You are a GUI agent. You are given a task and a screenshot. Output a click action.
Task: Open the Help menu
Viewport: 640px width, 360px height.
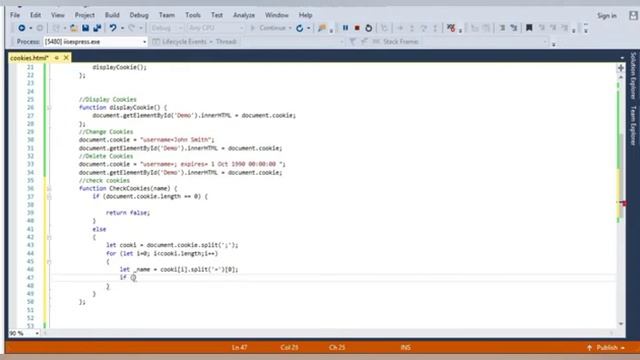pyautogui.click(x=305, y=15)
